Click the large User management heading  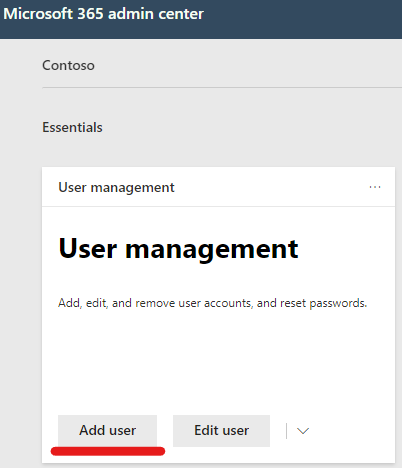pyautogui.click(x=178, y=249)
